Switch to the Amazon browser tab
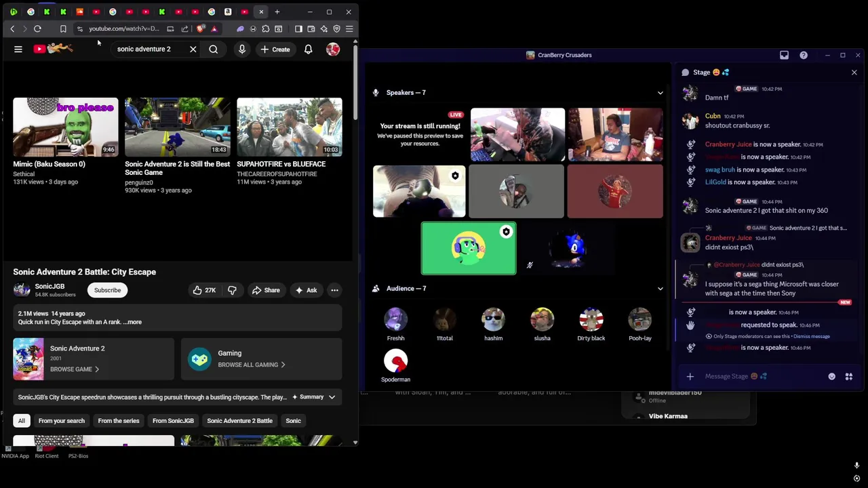Viewport: 868px width, 488px height. tap(228, 12)
